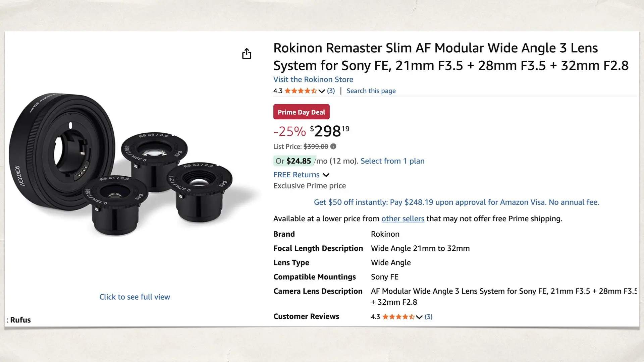Visit the Rokinon Store
This screenshot has width=644, height=362.
tap(313, 79)
